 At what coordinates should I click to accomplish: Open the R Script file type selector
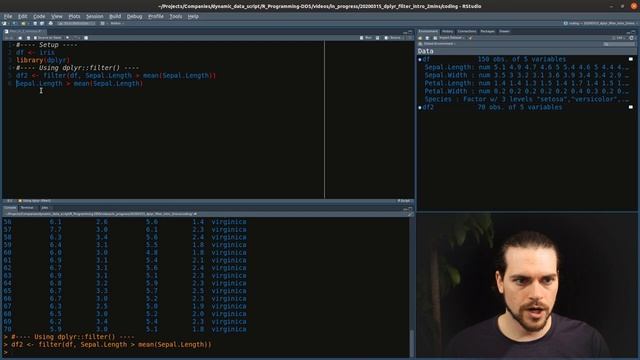[x=404, y=201]
